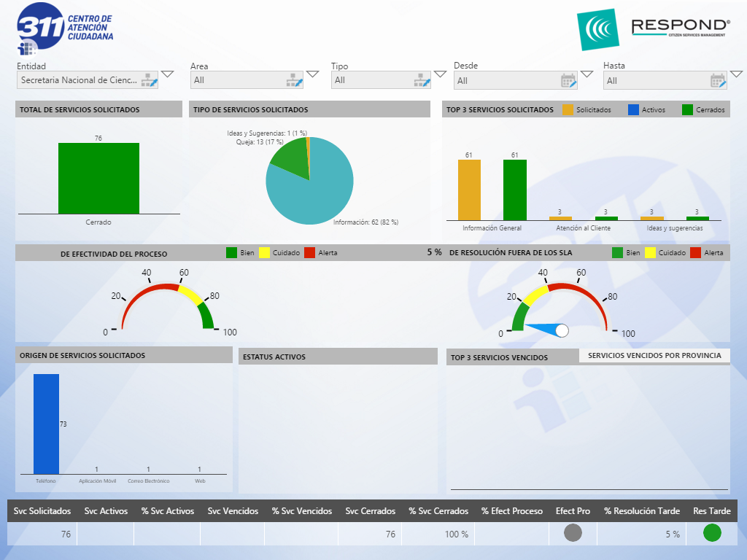Expand the Area filter dropdown arrow
The width and height of the screenshot is (747, 560).
pyautogui.click(x=312, y=74)
